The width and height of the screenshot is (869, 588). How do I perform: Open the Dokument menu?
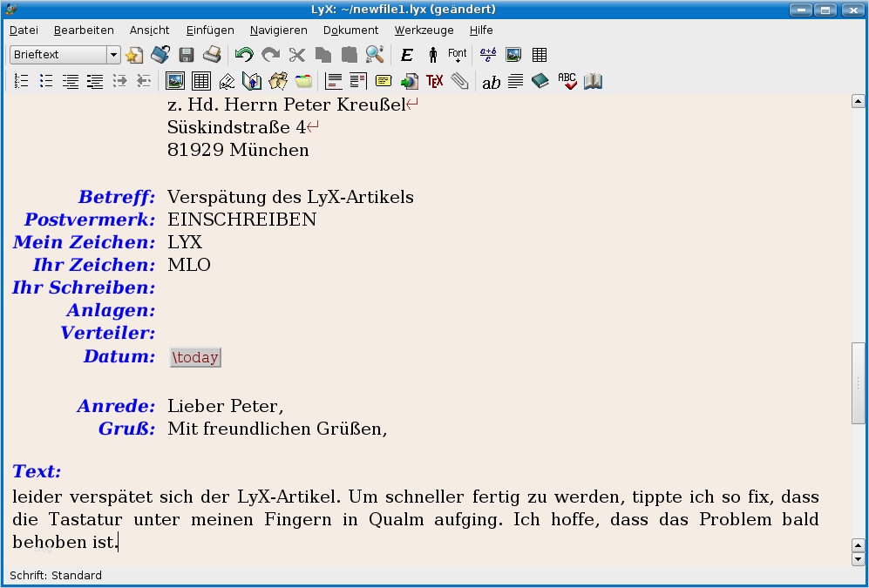coord(350,30)
